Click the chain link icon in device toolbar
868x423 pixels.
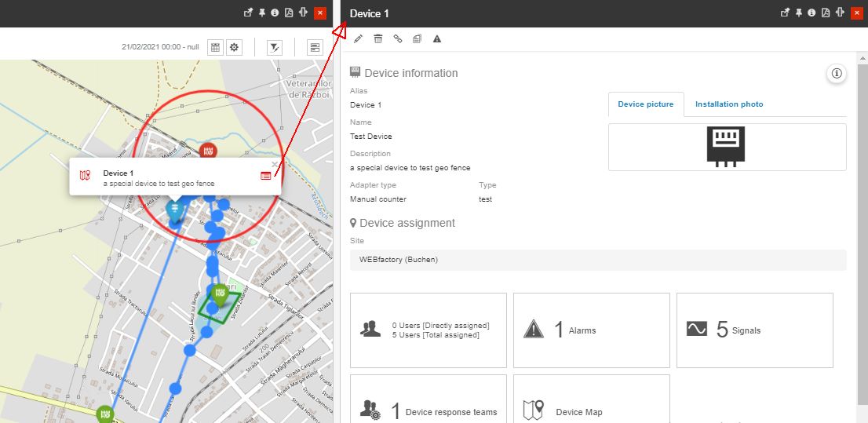[398, 38]
